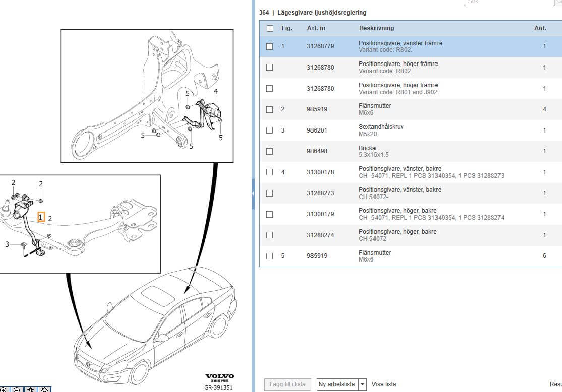562x392 pixels.
Task: Click the 'Sextandhålskruv' description text
Action: [381, 127]
